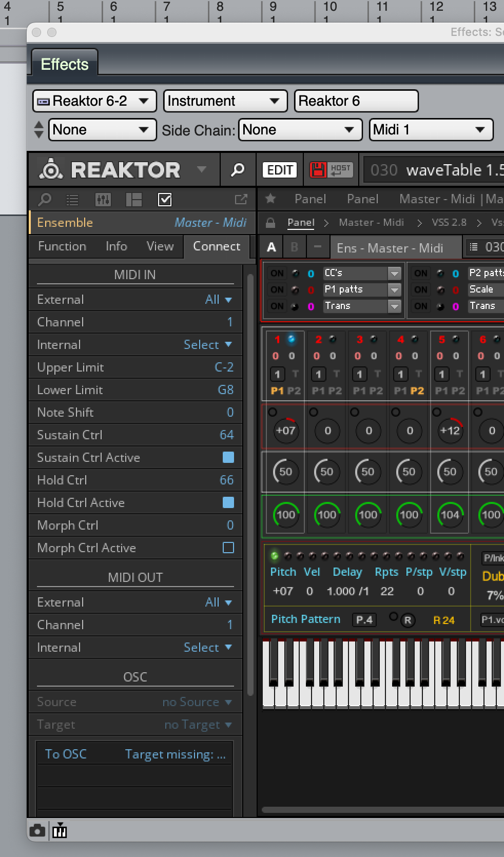The width and height of the screenshot is (504, 857).
Task: Click the green first step LED
Action: (275, 556)
